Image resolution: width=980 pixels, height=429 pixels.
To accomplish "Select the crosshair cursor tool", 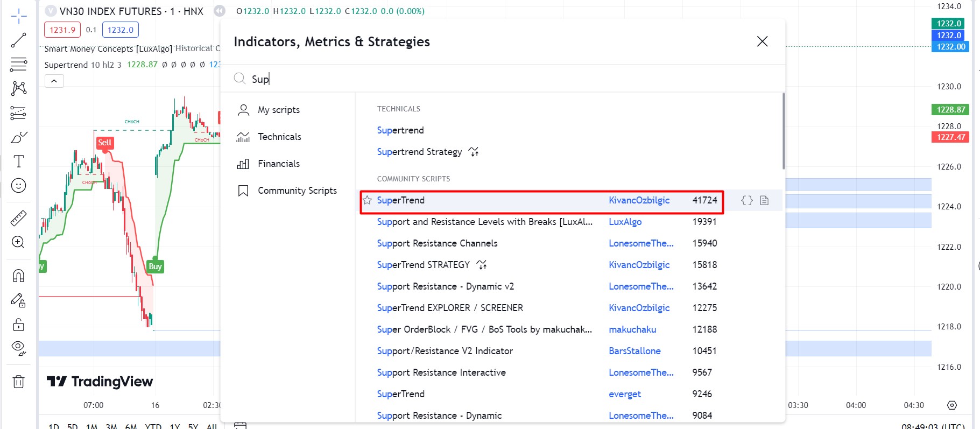I will tap(18, 16).
